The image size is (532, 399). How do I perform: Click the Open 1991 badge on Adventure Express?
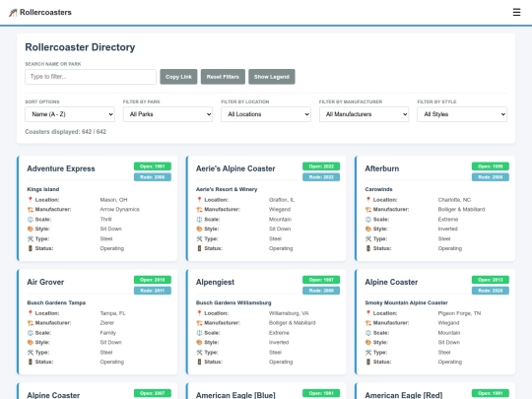tap(153, 166)
